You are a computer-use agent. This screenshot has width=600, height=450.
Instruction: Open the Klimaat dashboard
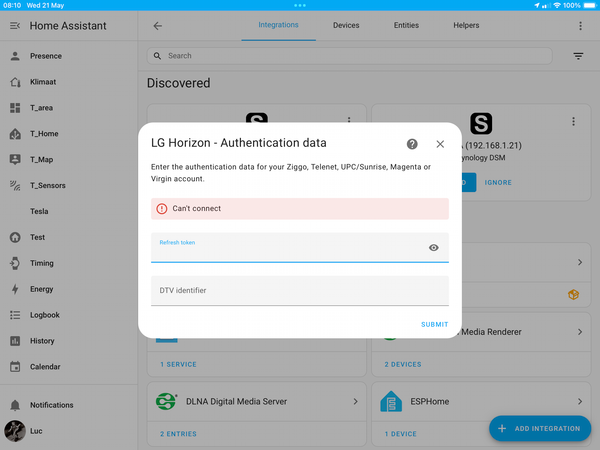(x=68, y=82)
